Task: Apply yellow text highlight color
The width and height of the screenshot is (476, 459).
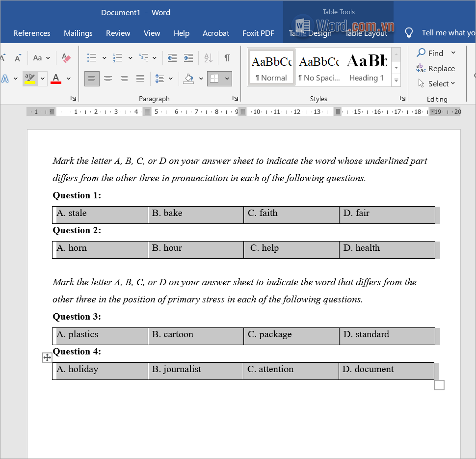Action: click(30, 79)
